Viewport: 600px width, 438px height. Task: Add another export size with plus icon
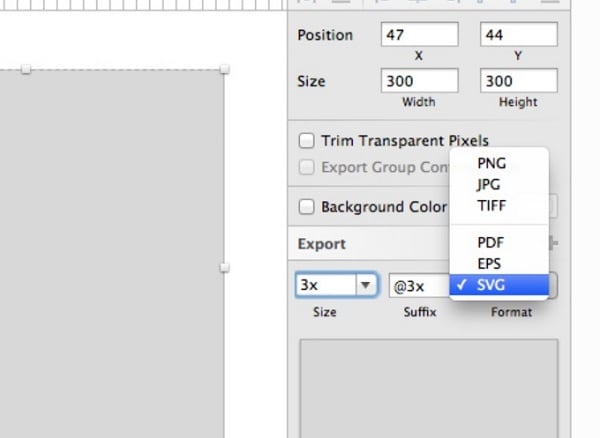(x=554, y=243)
